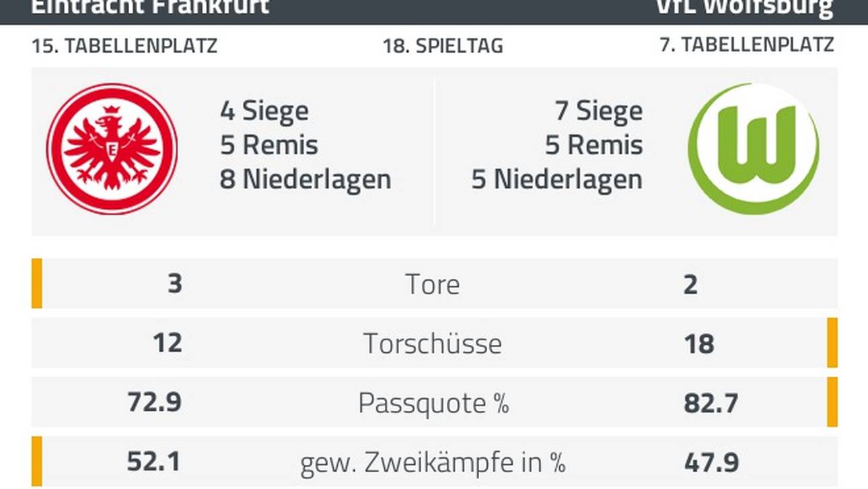This screenshot has width=868, height=489.
Task: Click the orange marker beside Wolfsburg's 18 Torschüsse
Action: (x=832, y=343)
